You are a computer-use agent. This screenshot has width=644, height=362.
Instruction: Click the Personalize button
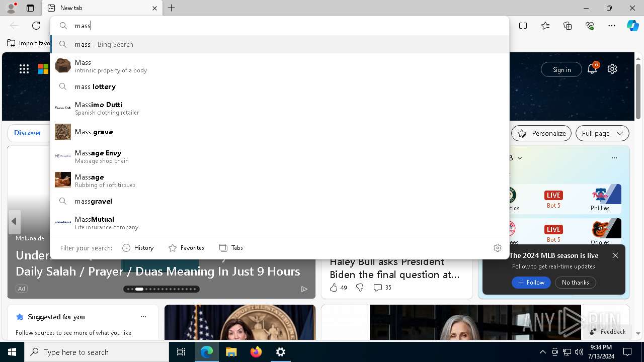(541, 133)
